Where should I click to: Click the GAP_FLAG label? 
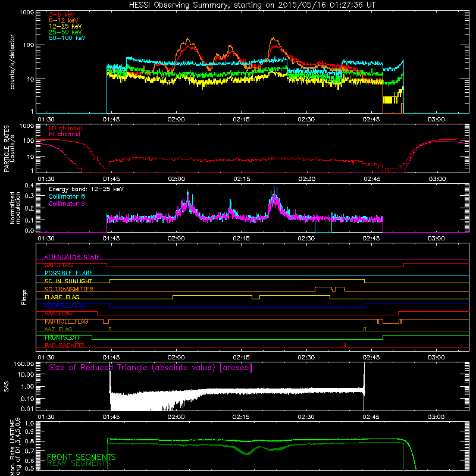pyautogui.click(x=58, y=265)
